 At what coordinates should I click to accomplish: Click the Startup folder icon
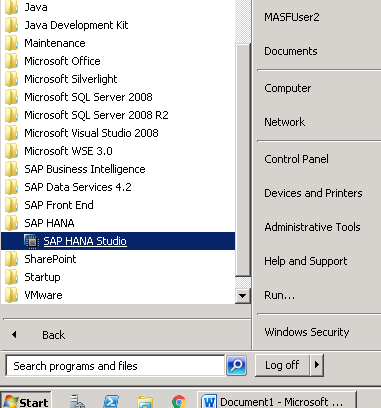click(x=11, y=277)
